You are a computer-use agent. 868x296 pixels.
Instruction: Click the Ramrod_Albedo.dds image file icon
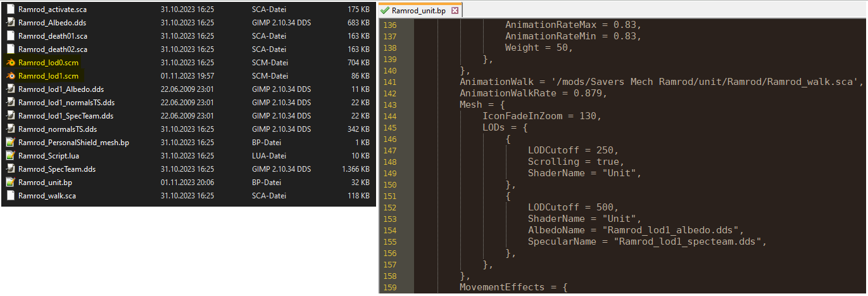[10, 22]
